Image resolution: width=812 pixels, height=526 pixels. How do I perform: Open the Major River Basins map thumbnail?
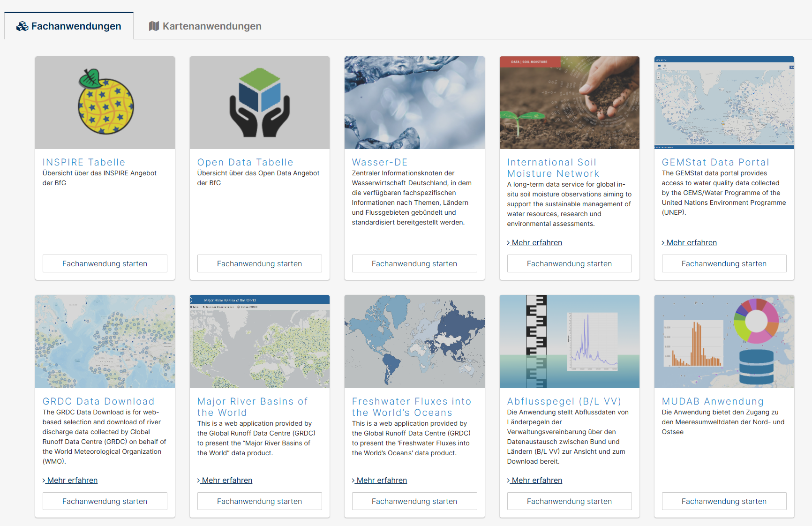click(260, 341)
